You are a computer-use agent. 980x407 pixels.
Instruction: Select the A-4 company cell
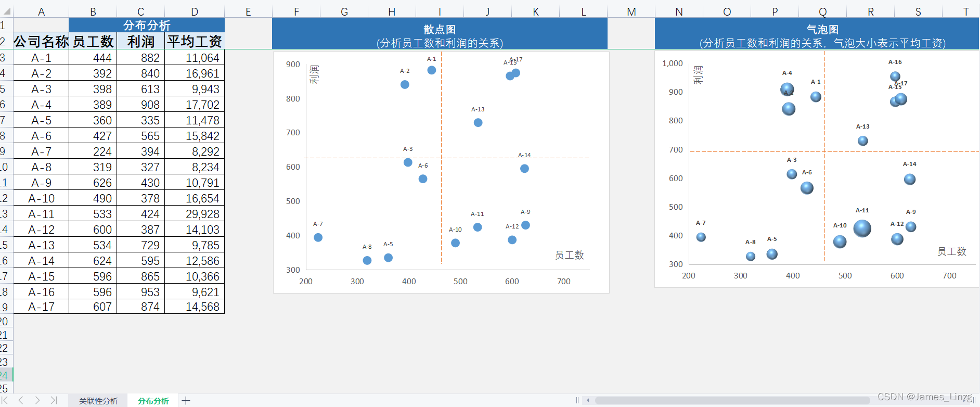coord(41,105)
